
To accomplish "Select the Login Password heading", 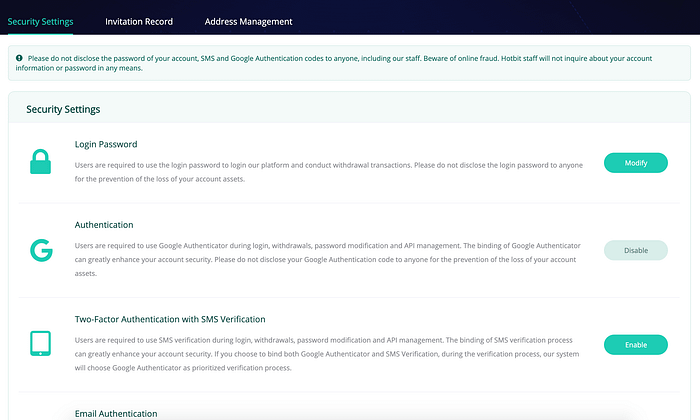I will tap(106, 144).
